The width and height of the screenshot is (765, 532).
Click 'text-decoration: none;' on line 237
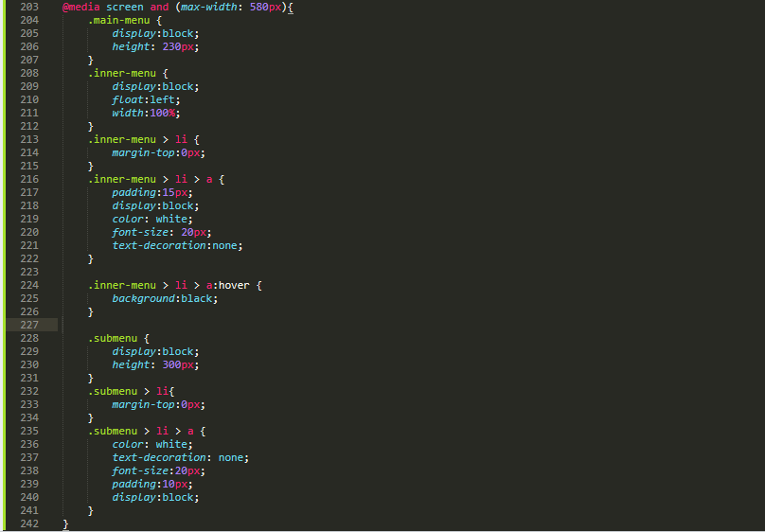pyautogui.click(x=181, y=458)
